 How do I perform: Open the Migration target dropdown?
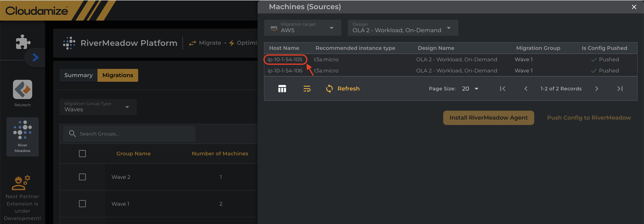pyautogui.click(x=303, y=28)
